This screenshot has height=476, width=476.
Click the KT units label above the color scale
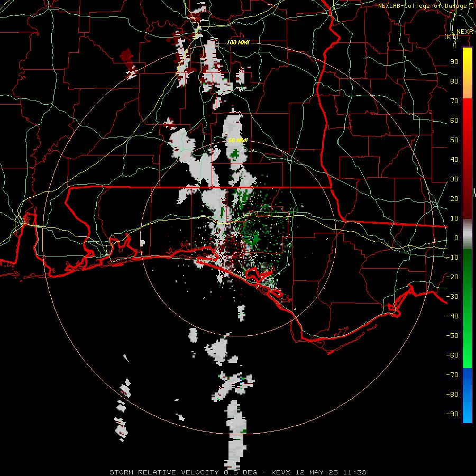pyautogui.click(x=452, y=37)
